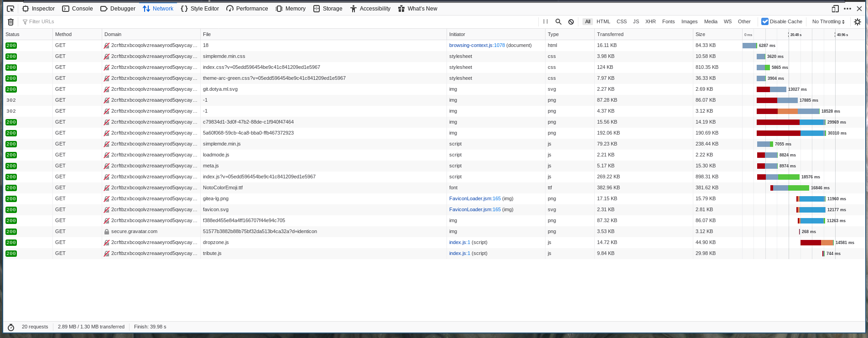Click the waterfall bar for NotoColorEmoji.ttf
The image size is (868, 338).
click(790, 188)
